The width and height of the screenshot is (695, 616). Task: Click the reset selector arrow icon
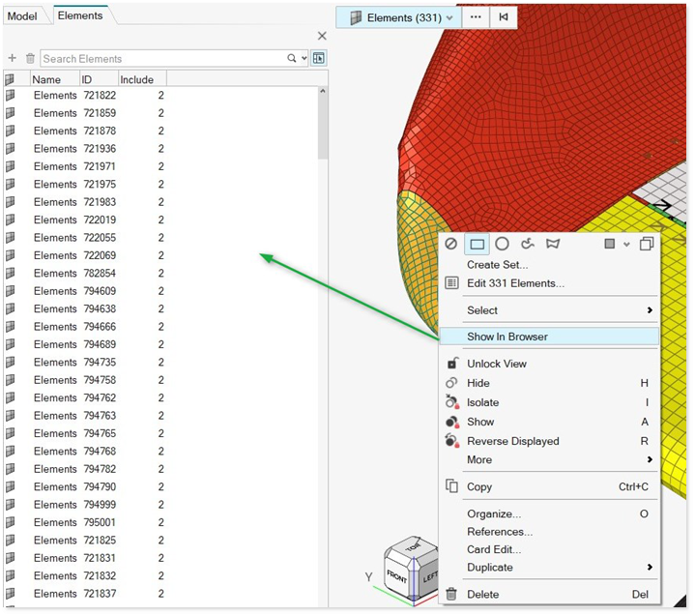coord(503,17)
